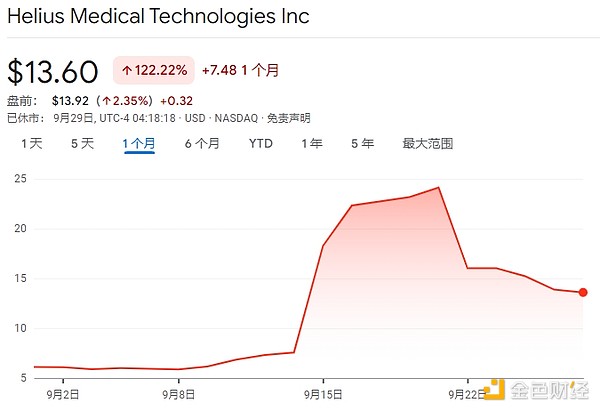Click the 9月15日 date axis label
Viewport: 600px width, 411px height.
pos(321,394)
